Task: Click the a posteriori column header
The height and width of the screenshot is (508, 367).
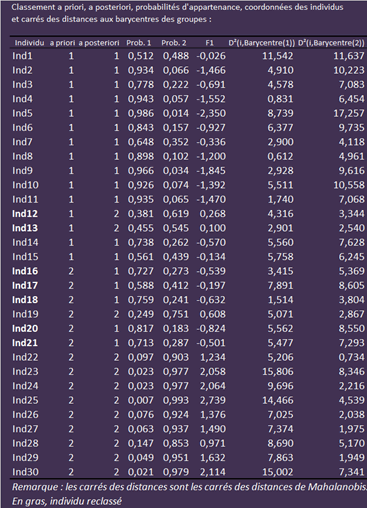Action: (99, 43)
